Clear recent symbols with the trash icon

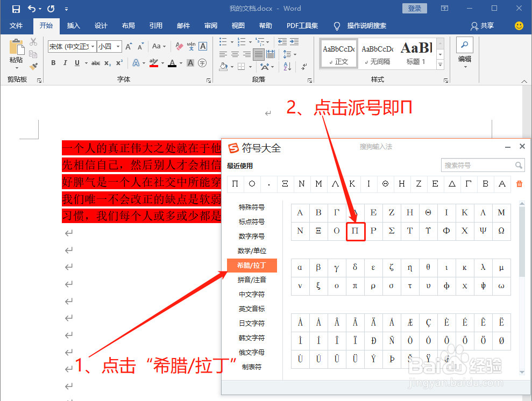tap(519, 184)
